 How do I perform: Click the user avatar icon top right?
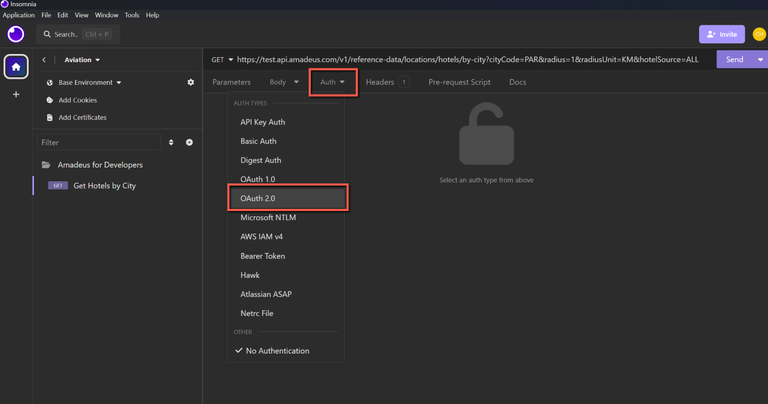coord(759,34)
